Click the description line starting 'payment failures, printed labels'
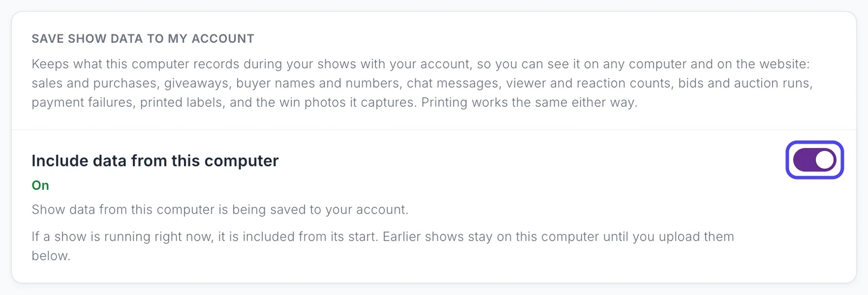 tap(334, 102)
